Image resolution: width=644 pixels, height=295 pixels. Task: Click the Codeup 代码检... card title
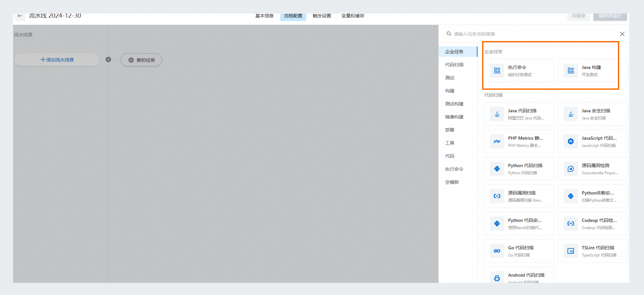599,220
